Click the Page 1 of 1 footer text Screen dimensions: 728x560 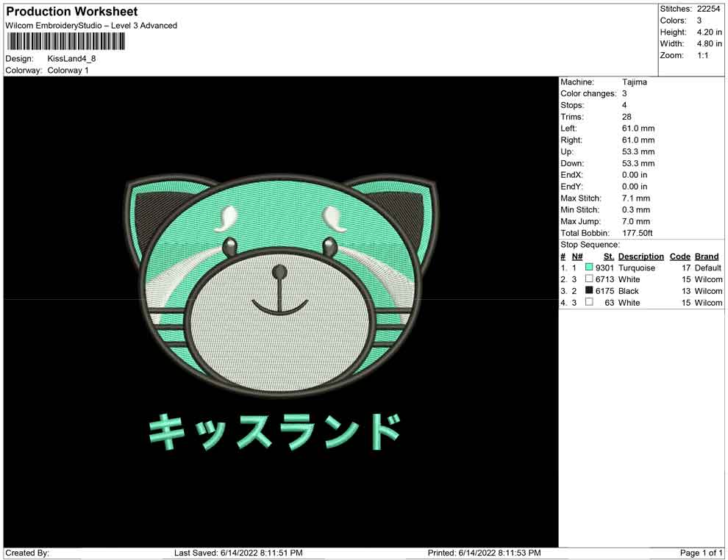click(702, 553)
